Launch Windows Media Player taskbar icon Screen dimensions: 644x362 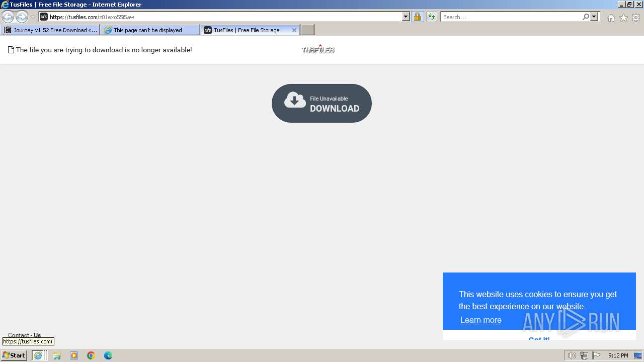[74, 355]
